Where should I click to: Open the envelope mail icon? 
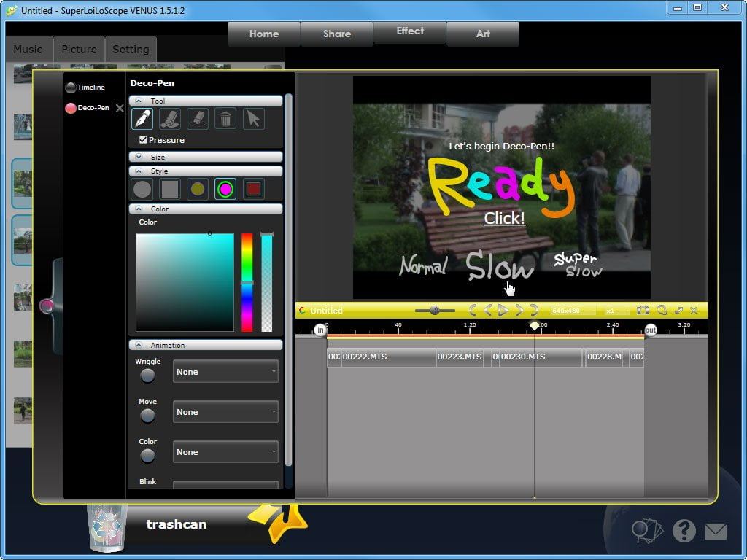coord(716,532)
